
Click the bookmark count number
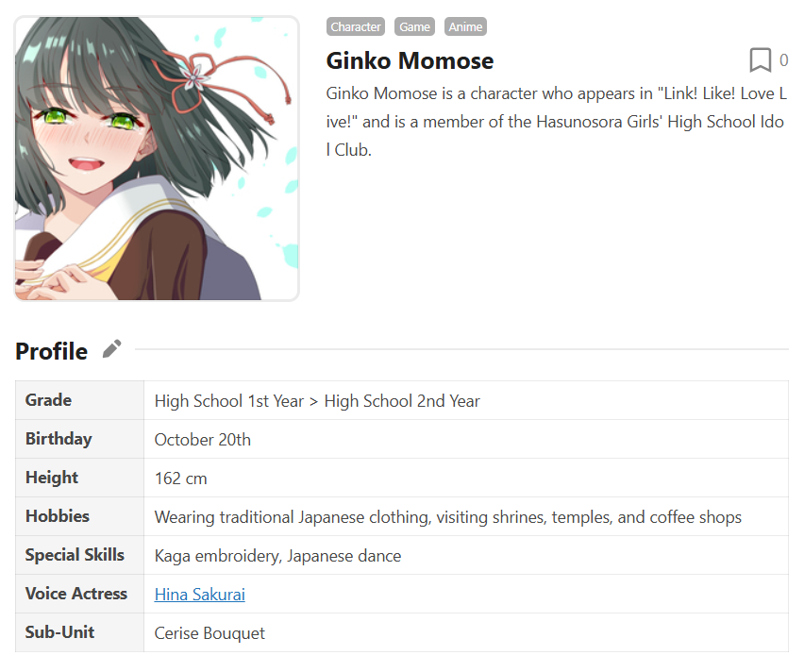(x=783, y=60)
